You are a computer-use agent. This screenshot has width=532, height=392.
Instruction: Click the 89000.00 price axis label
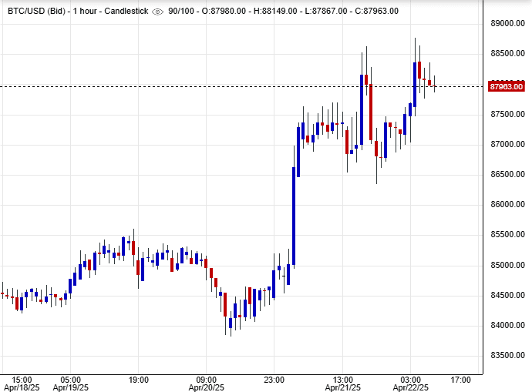click(507, 24)
